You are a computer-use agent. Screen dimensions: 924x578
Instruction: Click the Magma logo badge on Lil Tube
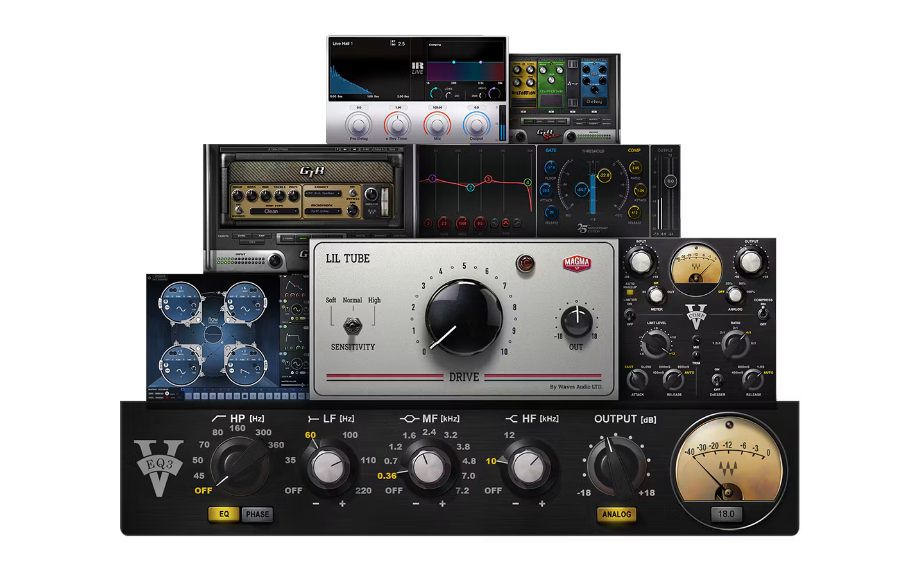click(x=577, y=263)
